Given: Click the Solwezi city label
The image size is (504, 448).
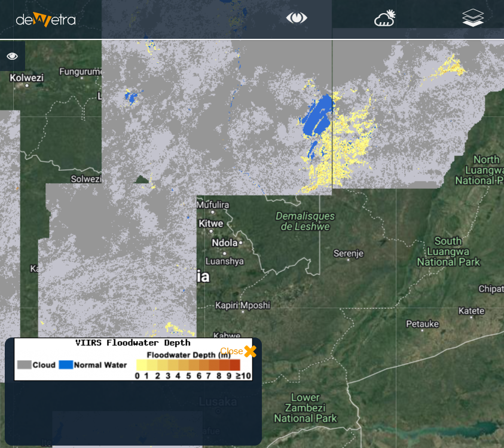Looking at the screenshot, I should coord(86,179).
